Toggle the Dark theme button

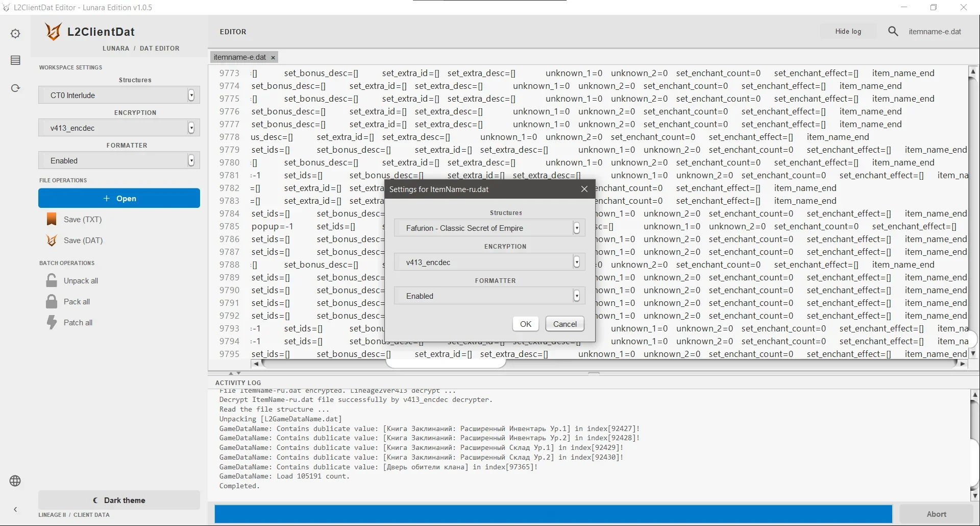tap(119, 500)
